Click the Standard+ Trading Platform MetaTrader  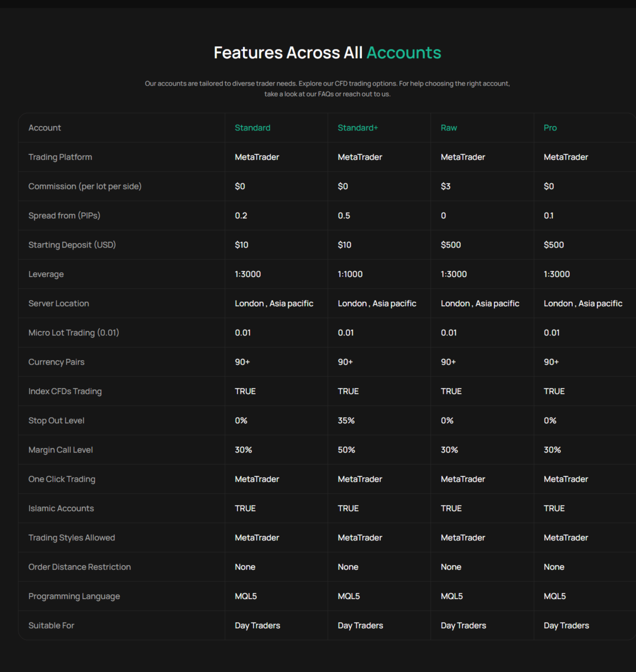360,157
